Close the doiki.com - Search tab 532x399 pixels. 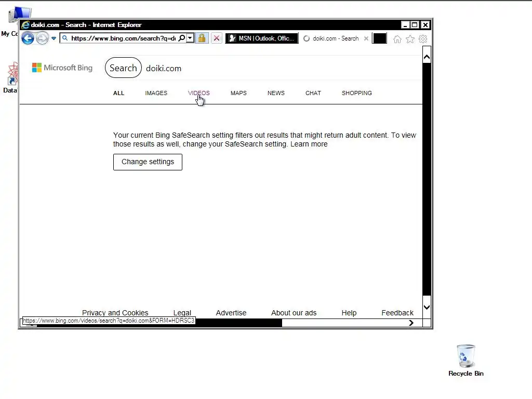tap(366, 38)
